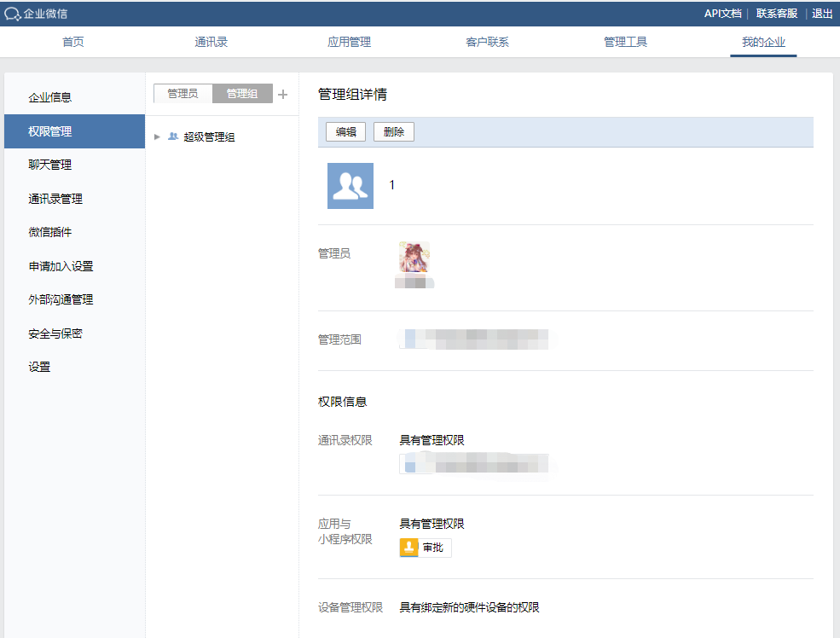Click the yellow 审批 app icon
840x638 pixels.
tap(409, 548)
